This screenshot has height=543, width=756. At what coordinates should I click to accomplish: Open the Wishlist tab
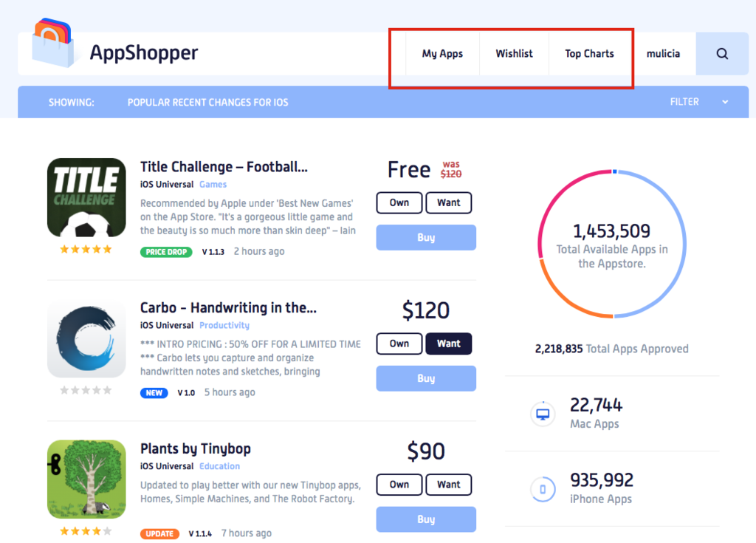point(514,54)
